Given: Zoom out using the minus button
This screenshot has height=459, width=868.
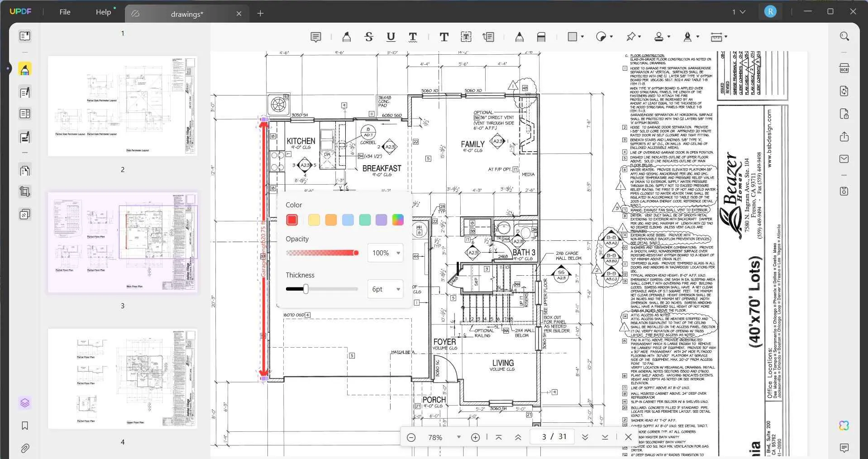Looking at the screenshot, I should point(411,437).
